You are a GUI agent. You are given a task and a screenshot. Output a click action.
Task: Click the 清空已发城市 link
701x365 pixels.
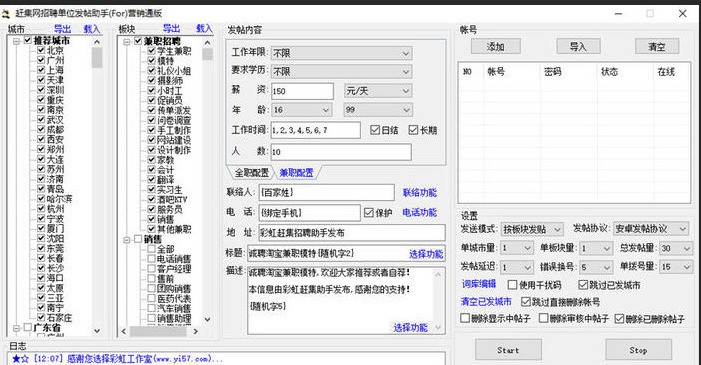coord(486,301)
